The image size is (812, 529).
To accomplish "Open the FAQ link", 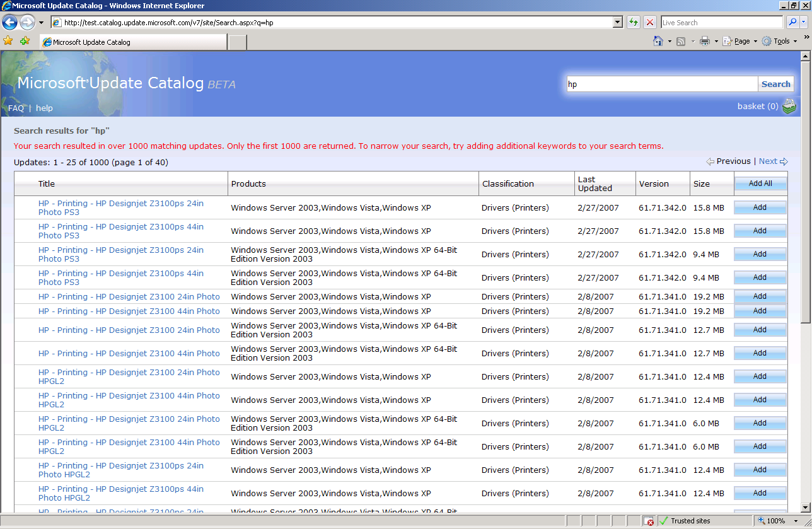I will coord(16,108).
